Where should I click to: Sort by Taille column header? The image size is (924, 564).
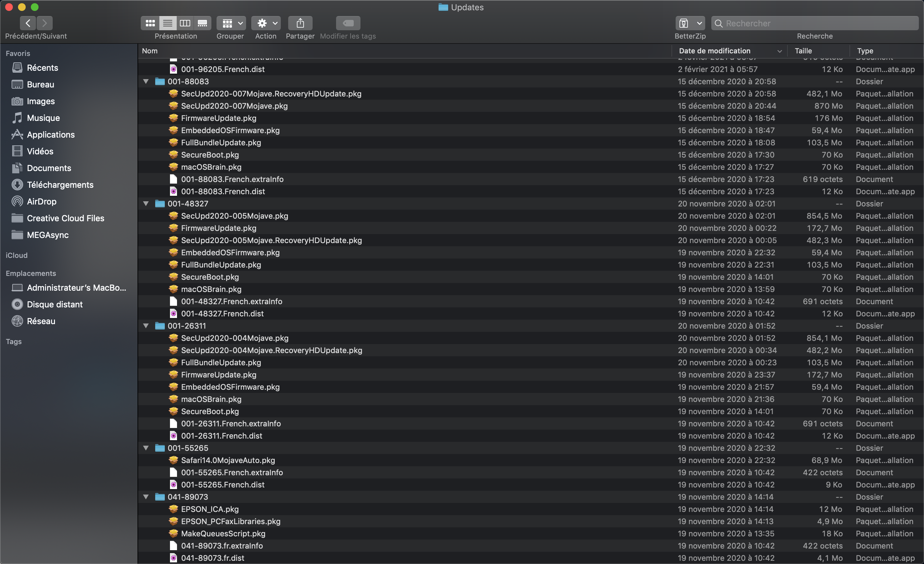[803, 51]
